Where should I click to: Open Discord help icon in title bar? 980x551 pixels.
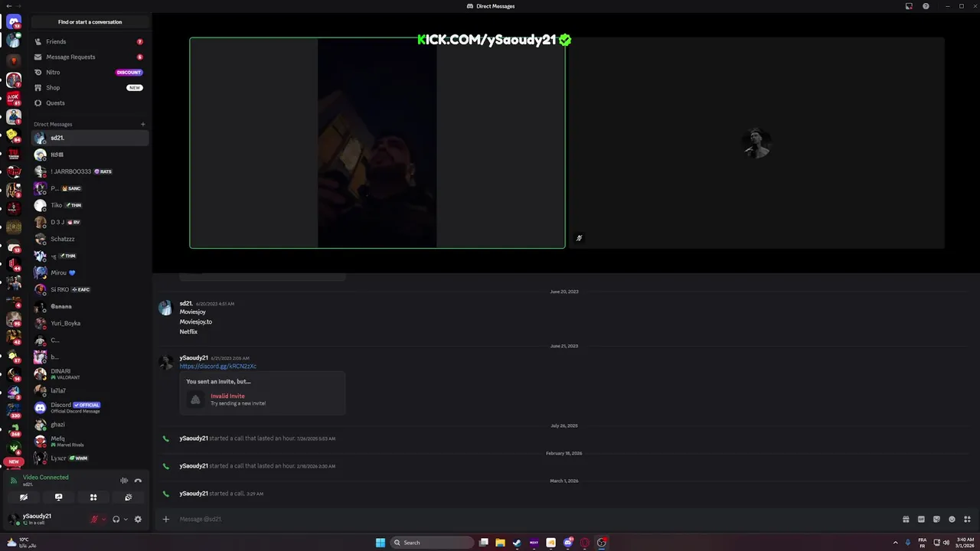[x=926, y=6]
